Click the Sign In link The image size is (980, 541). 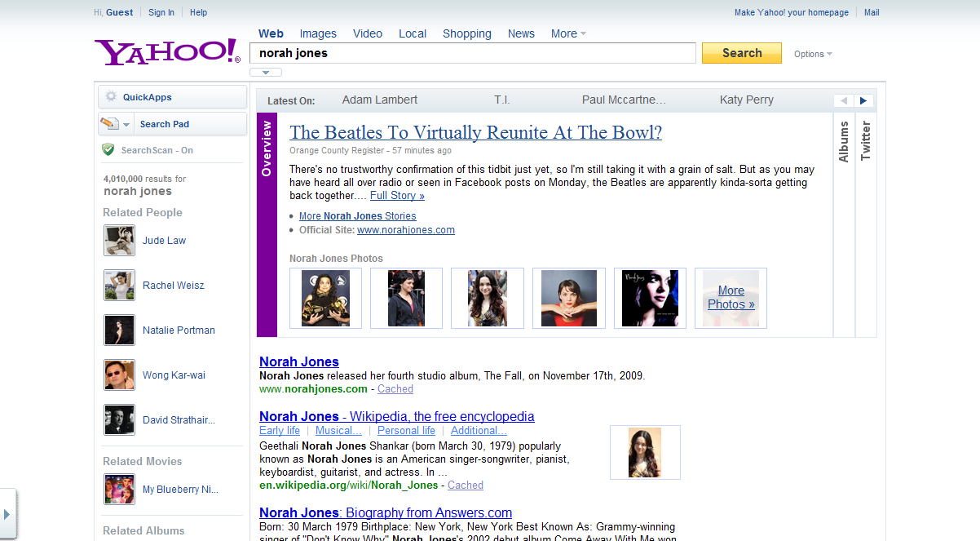pyautogui.click(x=161, y=12)
